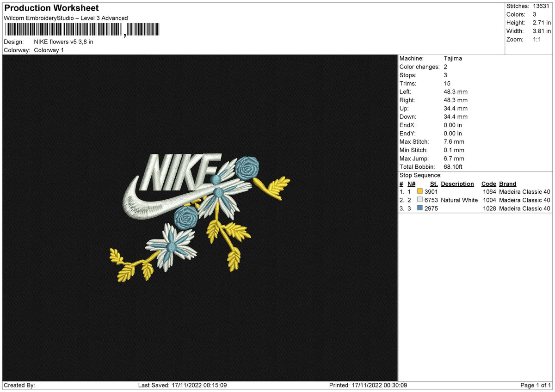
Task: Click 'Last Saved: 17/11/2022 00:15:09' footer text
Action: (182, 385)
